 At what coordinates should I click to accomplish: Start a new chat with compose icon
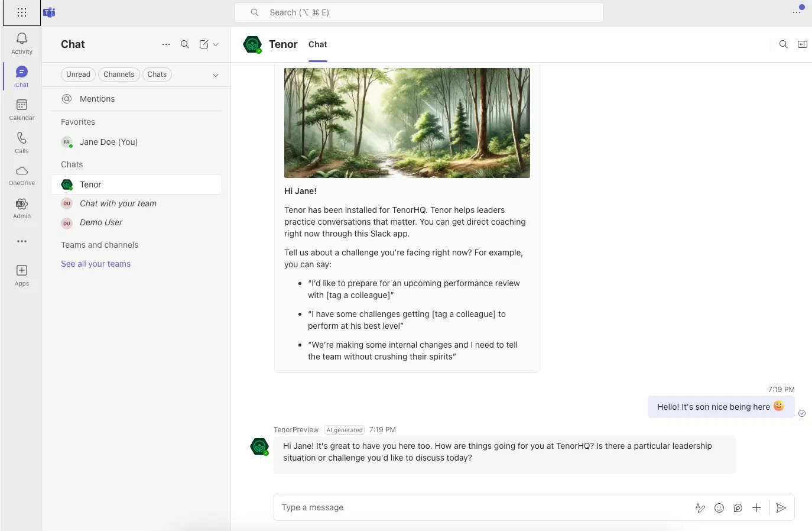click(x=204, y=44)
